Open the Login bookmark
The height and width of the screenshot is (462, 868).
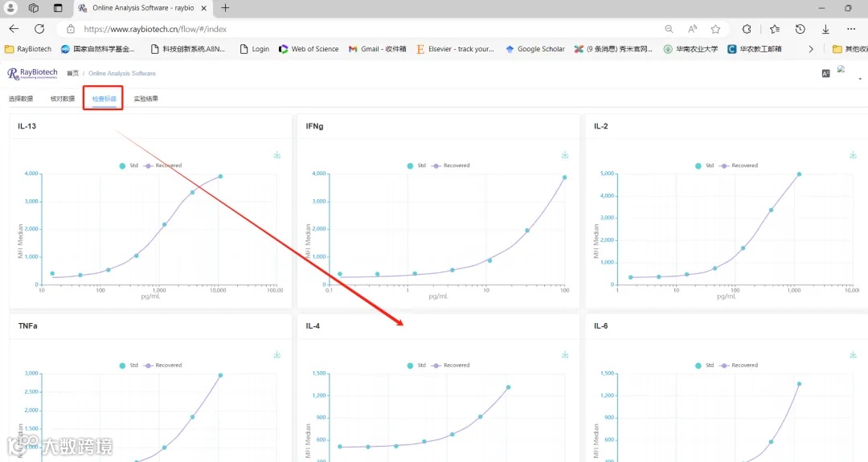coord(255,49)
